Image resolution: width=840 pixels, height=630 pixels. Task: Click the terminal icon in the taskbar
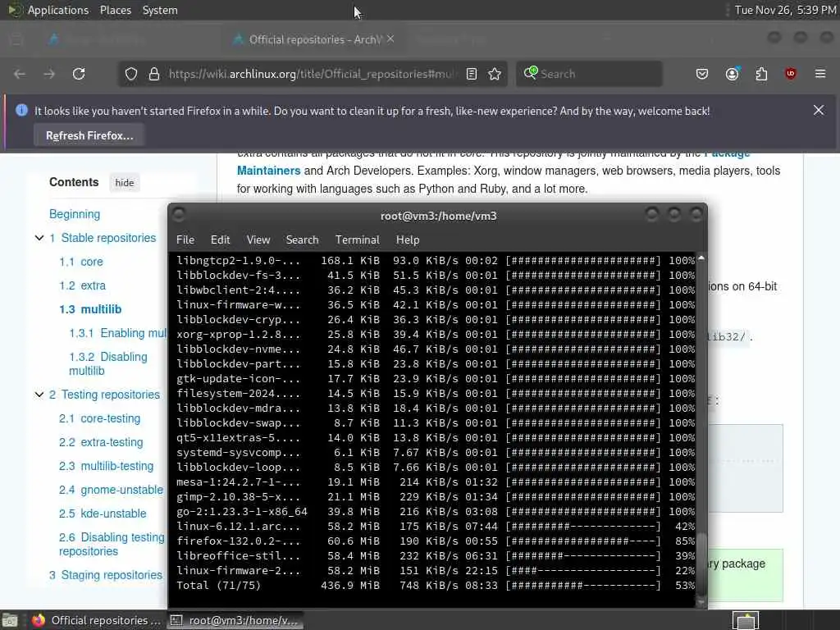pyautogui.click(x=176, y=620)
